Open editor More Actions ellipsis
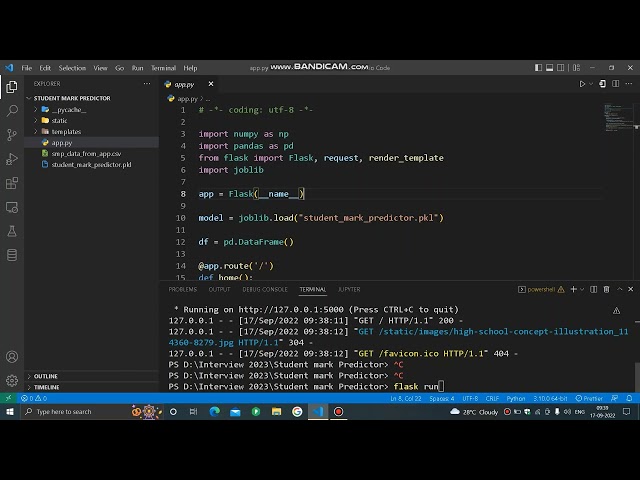The width and height of the screenshot is (640, 480). tap(629, 84)
